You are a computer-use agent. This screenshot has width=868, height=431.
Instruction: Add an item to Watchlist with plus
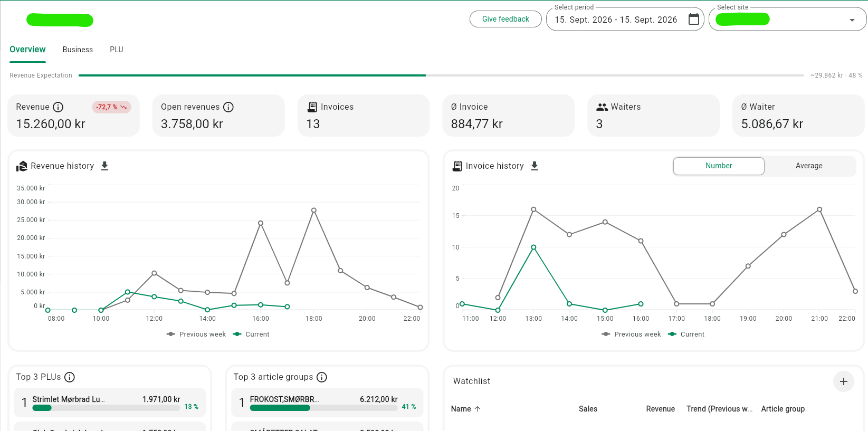[x=843, y=381]
